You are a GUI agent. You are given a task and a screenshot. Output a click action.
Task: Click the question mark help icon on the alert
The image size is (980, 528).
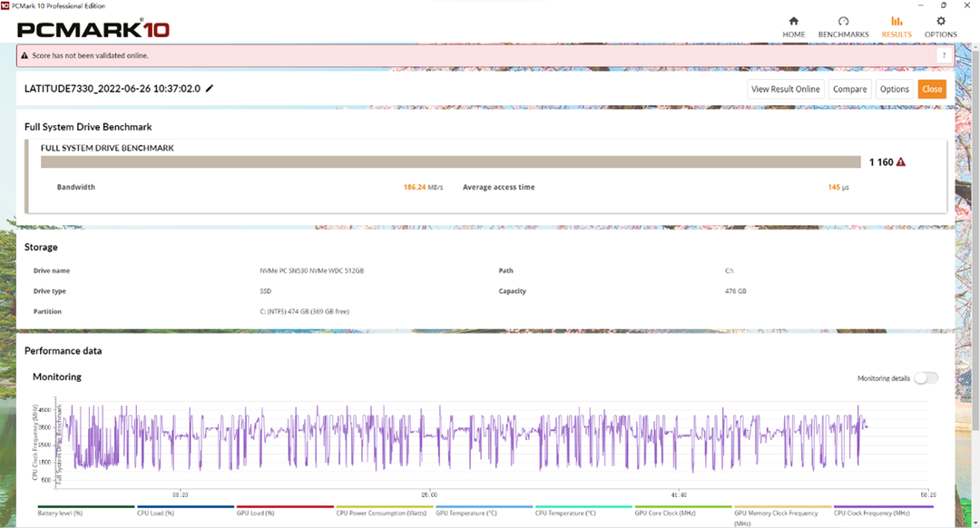pyautogui.click(x=944, y=55)
